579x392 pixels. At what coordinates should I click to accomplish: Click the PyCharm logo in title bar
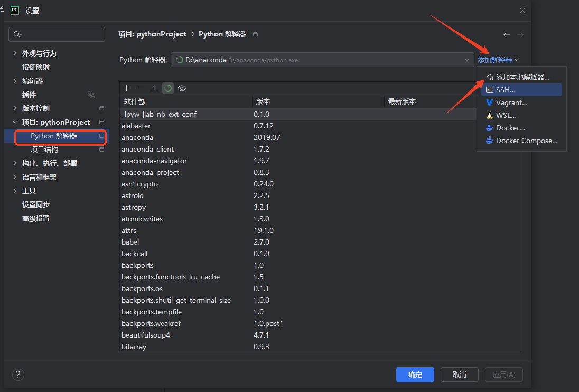(15, 11)
